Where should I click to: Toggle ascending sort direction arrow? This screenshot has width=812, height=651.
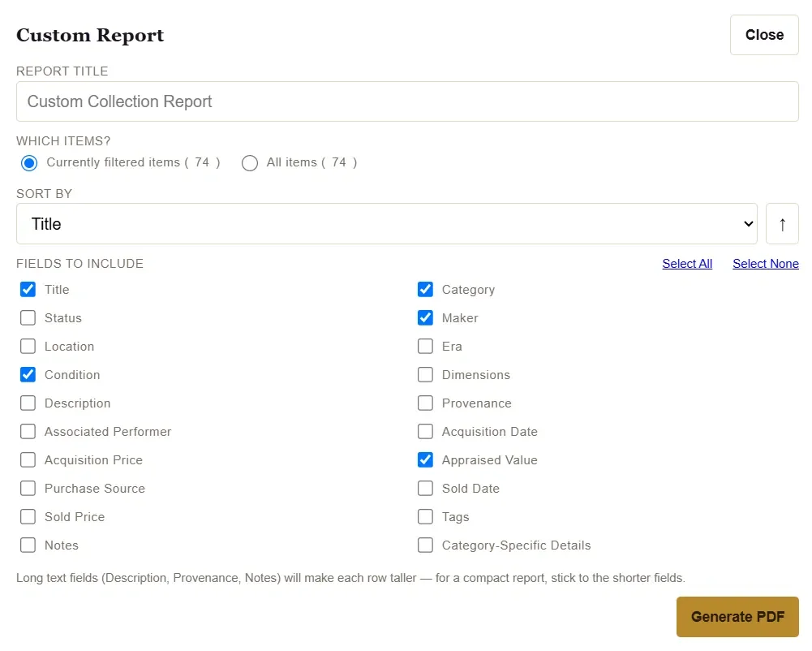(782, 224)
